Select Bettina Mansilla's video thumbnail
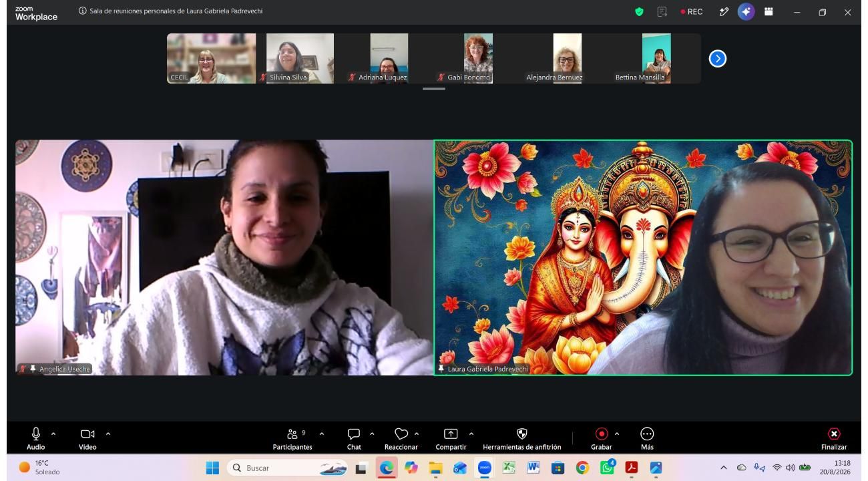This screenshot has height=481, width=868. click(x=656, y=59)
